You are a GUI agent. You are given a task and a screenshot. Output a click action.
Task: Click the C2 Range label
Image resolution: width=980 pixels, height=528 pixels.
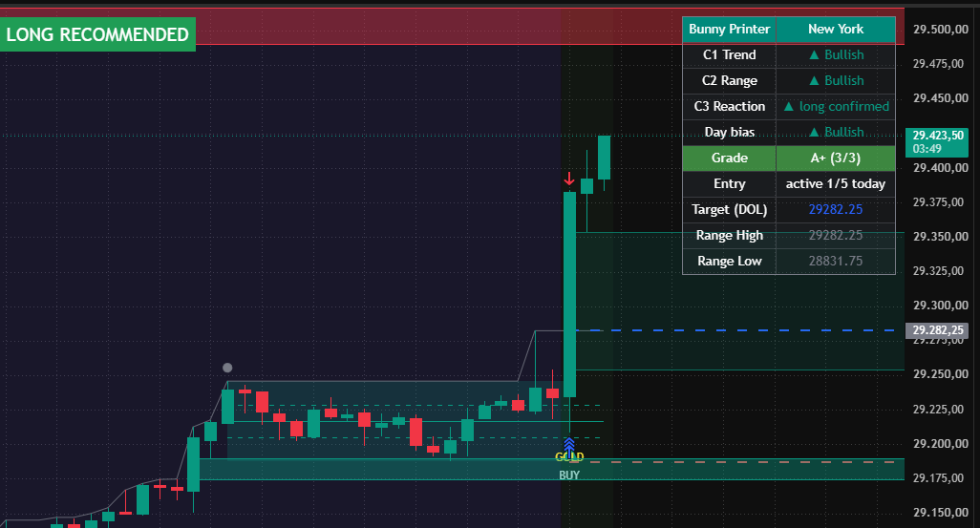point(729,80)
